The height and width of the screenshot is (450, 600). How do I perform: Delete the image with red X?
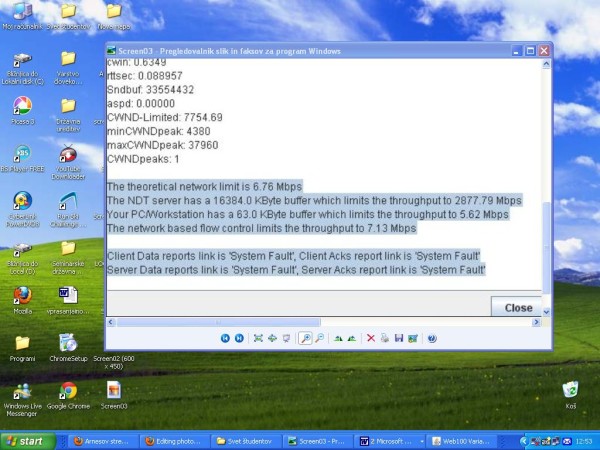tap(371, 338)
